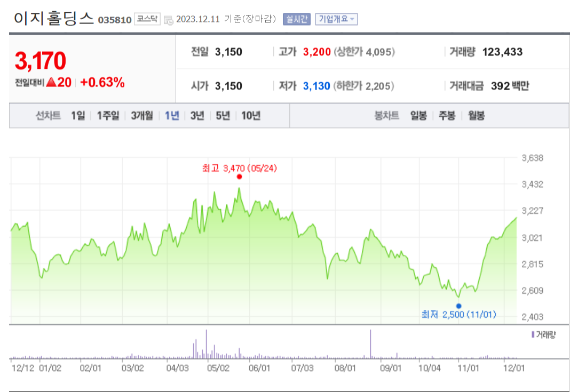This screenshot has width=570, height=392.
Task: Click the red 최고 3,470 marker dot
Action: tap(239, 177)
